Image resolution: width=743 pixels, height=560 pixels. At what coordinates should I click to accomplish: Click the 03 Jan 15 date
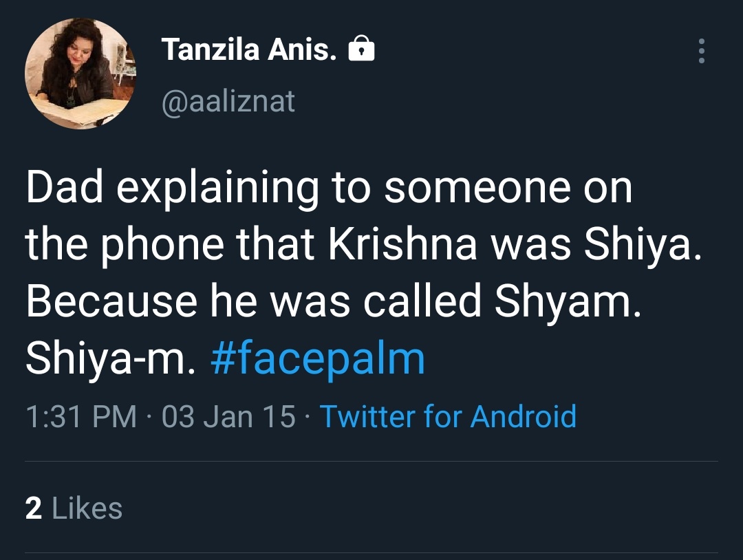228,416
